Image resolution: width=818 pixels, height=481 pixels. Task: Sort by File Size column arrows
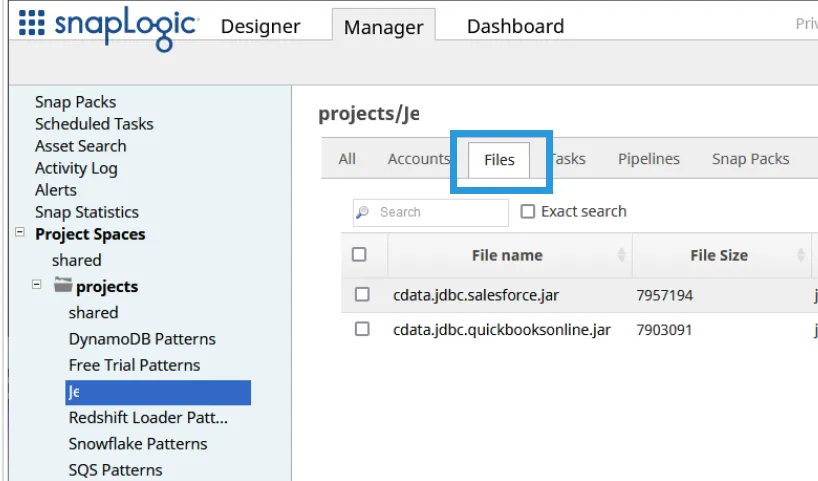802,255
